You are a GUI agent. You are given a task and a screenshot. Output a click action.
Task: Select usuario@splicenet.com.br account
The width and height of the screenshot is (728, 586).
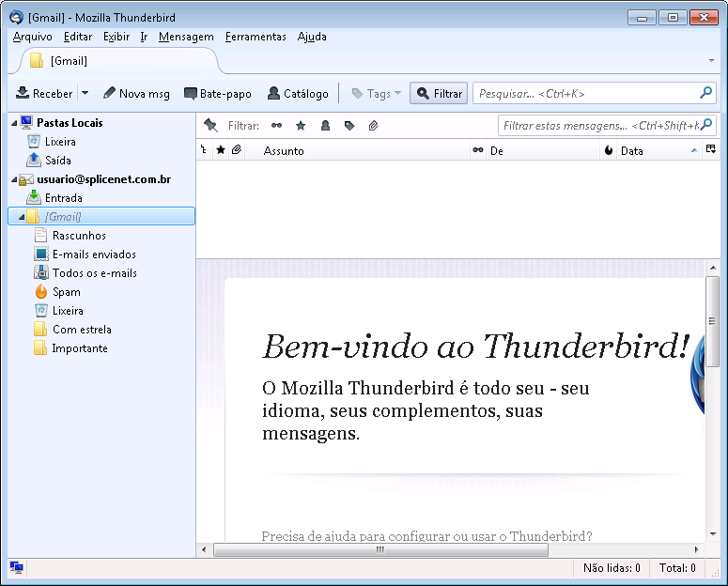pyautogui.click(x=104, y=179)
